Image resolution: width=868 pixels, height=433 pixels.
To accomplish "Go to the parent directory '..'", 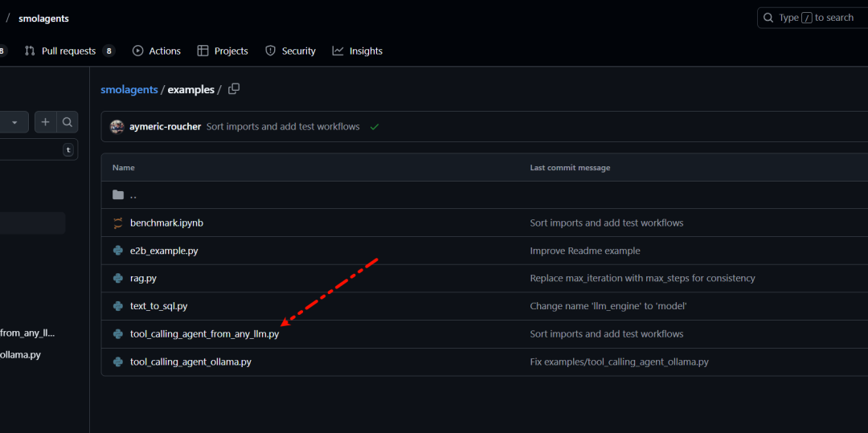I will click(133, 194).
